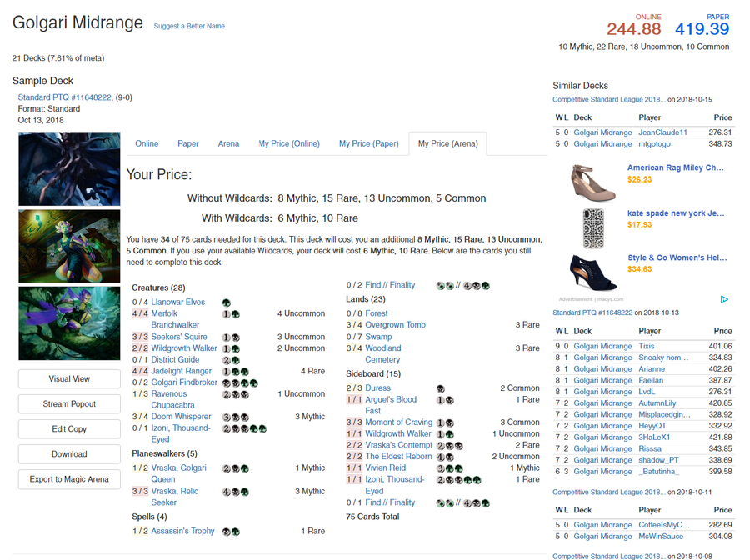750x560 pixels.
Task: Open the Jadelight Ranger card link
Action: click(x=182, y=371)
